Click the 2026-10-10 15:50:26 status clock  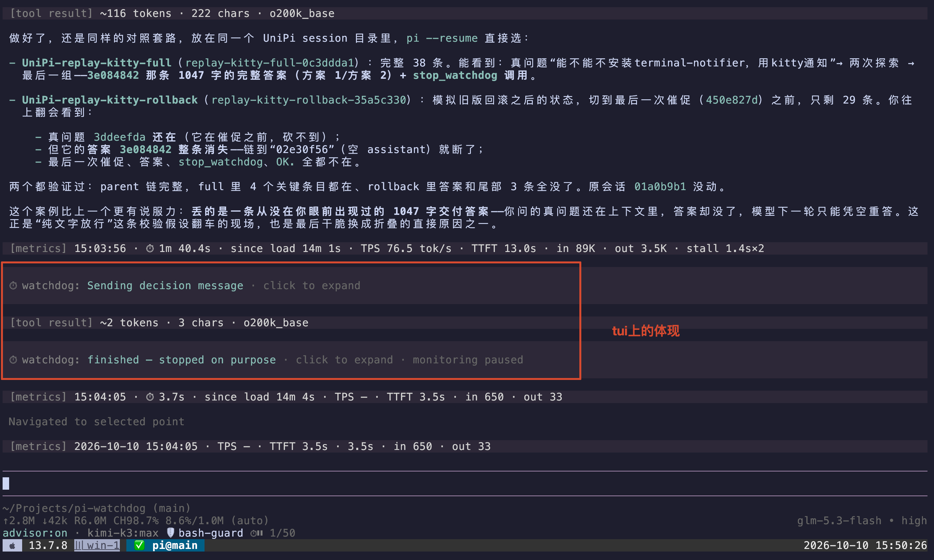point(865,545)
